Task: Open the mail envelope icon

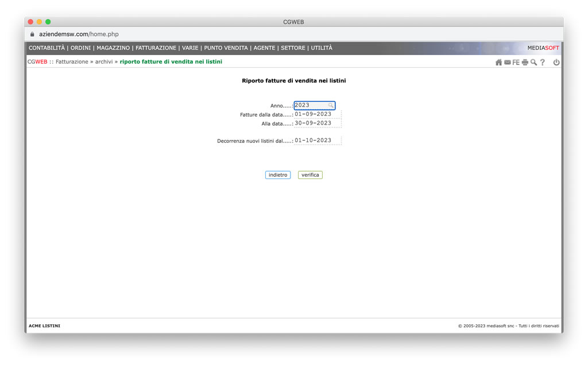Action: pos(508,62)
